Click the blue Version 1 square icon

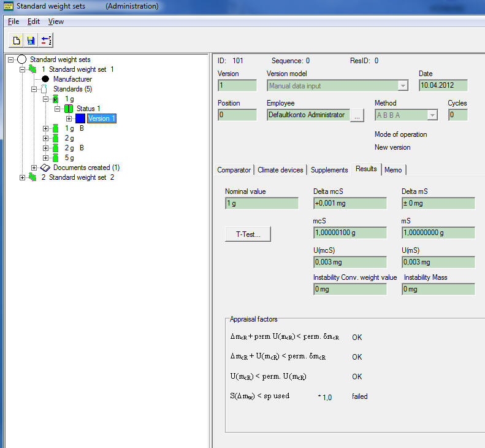coord(80,118)
